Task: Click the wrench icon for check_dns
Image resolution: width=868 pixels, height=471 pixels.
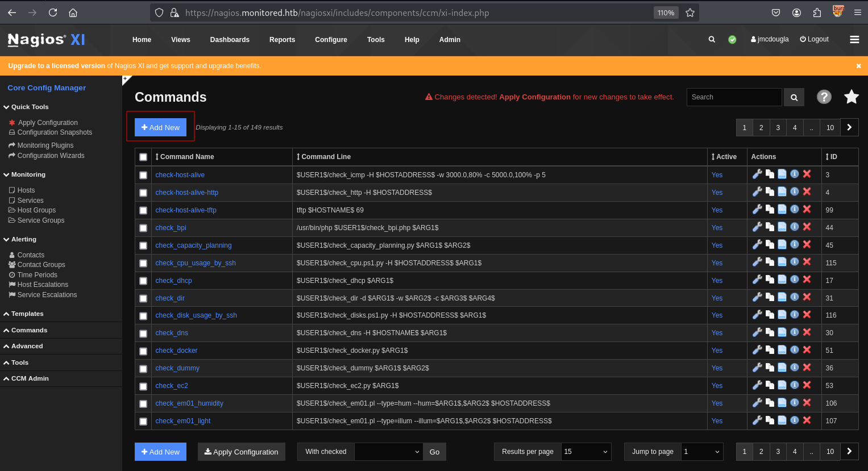Action: (757, 332)
